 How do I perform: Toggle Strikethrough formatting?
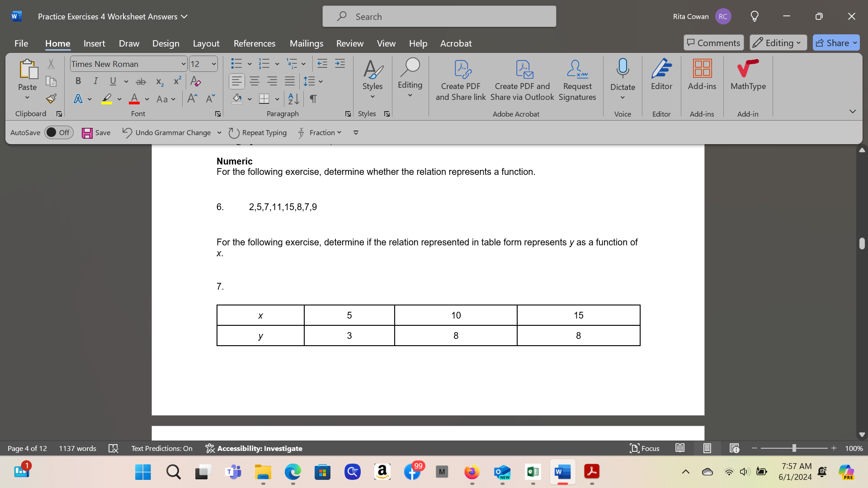pos(141,82)
